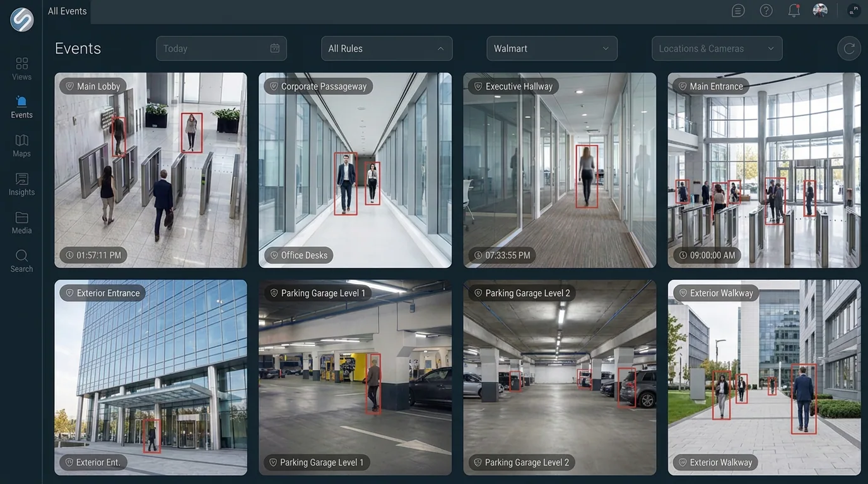This screenshot has width=868, height=484.
Task: Click the Corporate Passageway camera label
Action: (x=319, y=86)
